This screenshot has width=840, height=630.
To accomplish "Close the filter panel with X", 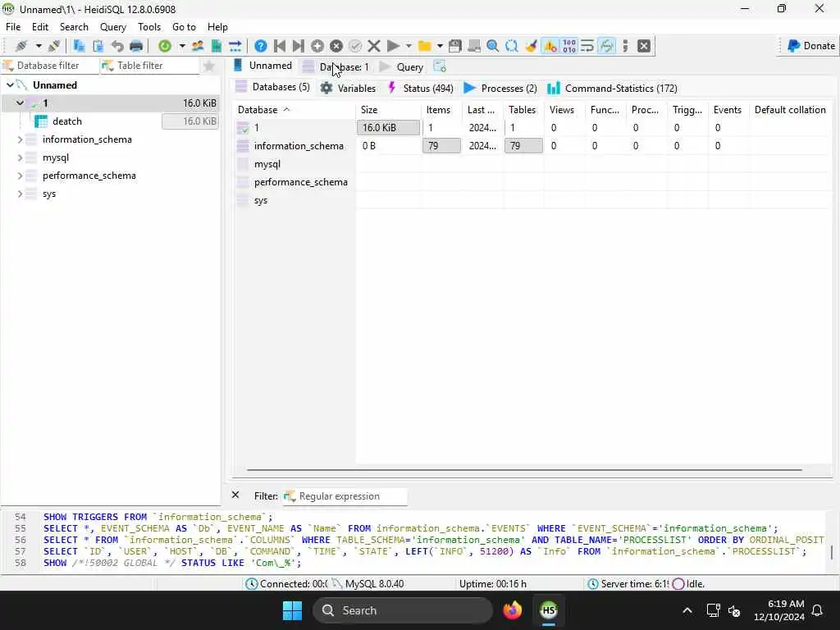I will click(235, 495).
